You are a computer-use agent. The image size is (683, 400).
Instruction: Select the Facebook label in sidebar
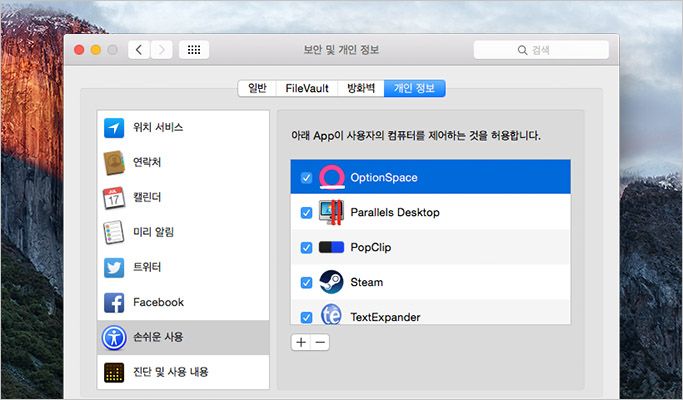(x=159, y=302)
